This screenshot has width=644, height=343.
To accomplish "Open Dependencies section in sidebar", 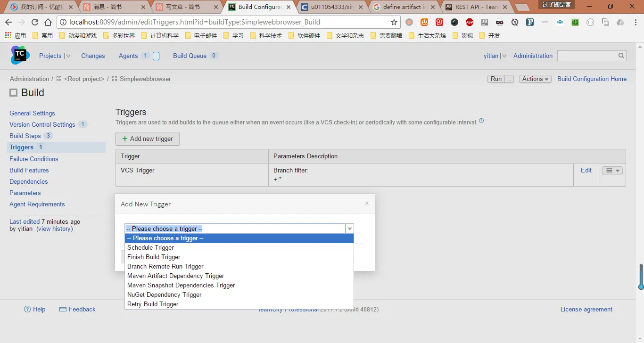I will (29, 181).
